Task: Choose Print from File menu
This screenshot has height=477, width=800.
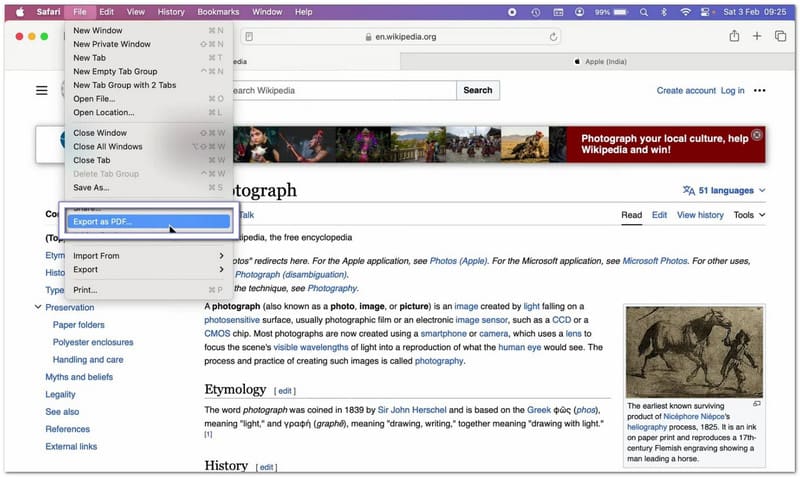Action: [148, 290]
